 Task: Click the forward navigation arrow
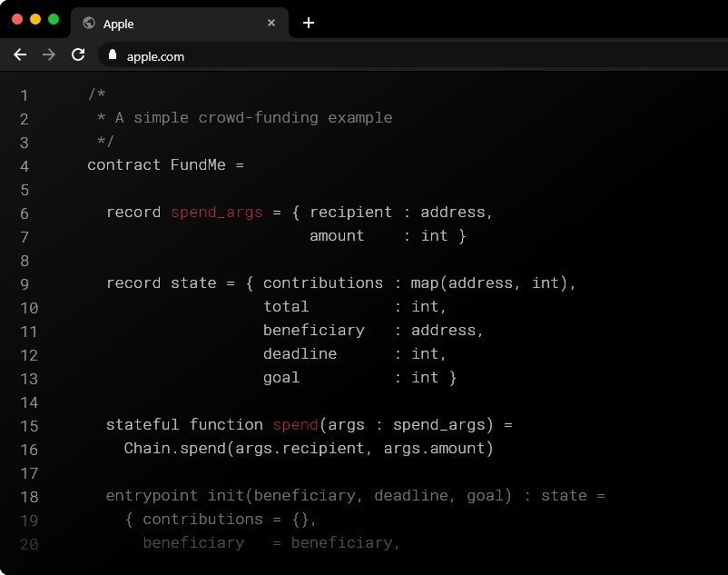49,55
